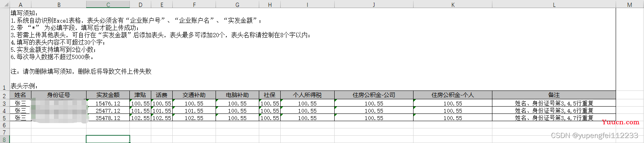Click the 姓名 header cell
Image resolution: width=644 pixels, height=143 pixels.
coord(20,95)
